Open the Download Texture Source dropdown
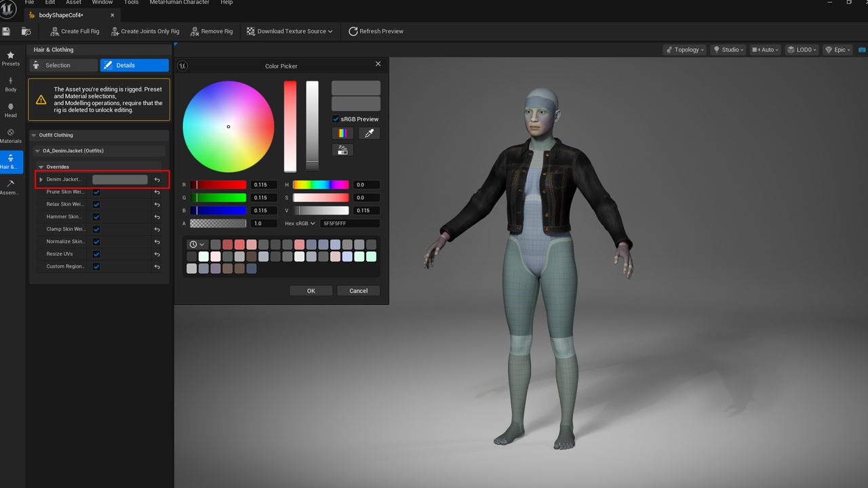868x488 pixels. (290, 31)
